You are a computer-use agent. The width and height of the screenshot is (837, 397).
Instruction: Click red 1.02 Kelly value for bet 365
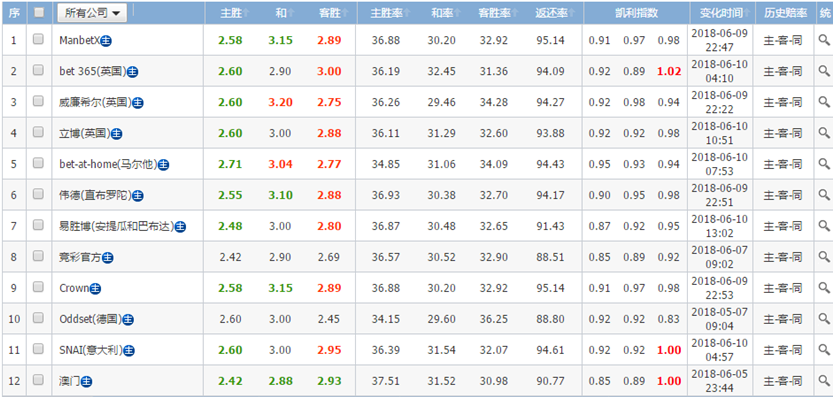[x=669, y=72]
